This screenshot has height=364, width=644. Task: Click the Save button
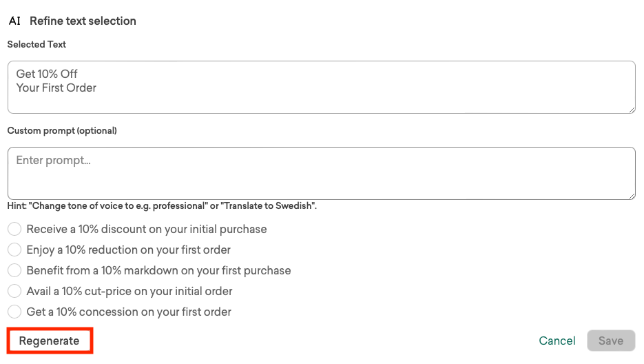tap(611, 341)
